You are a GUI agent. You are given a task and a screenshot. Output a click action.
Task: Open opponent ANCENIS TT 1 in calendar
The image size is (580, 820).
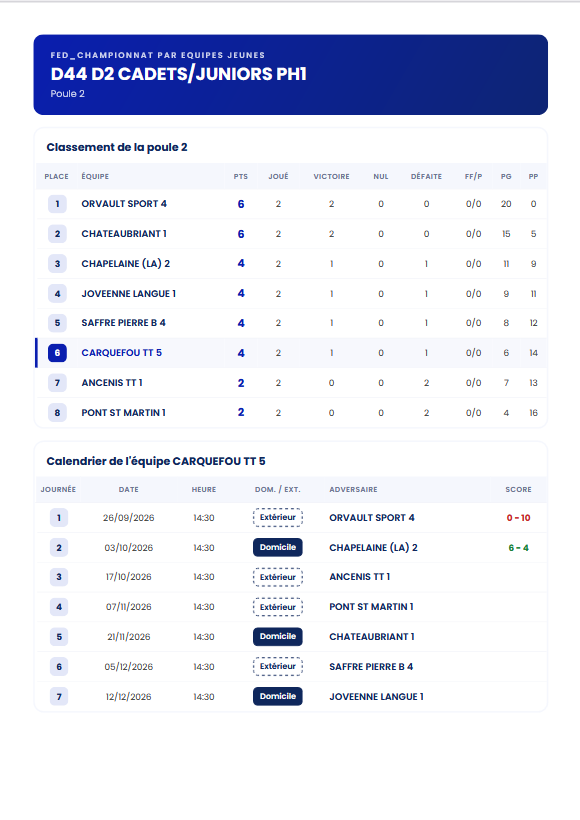pyautogui.click(x=360, y=577)
